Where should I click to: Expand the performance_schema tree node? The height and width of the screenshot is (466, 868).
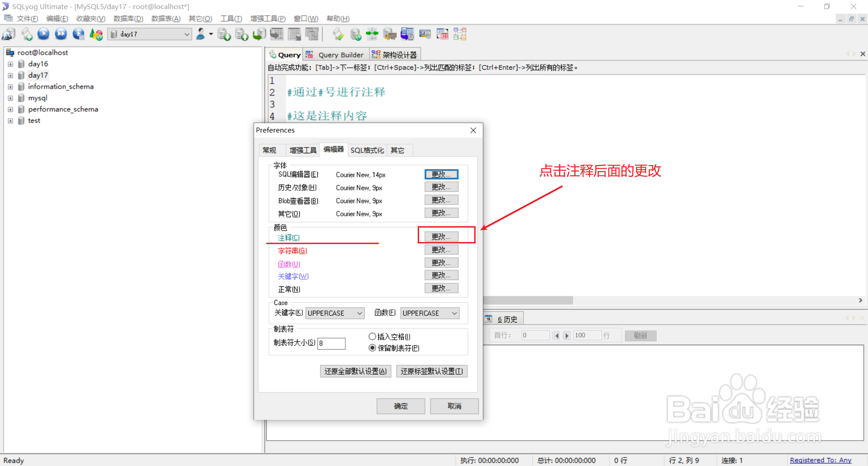coord(10,109)
